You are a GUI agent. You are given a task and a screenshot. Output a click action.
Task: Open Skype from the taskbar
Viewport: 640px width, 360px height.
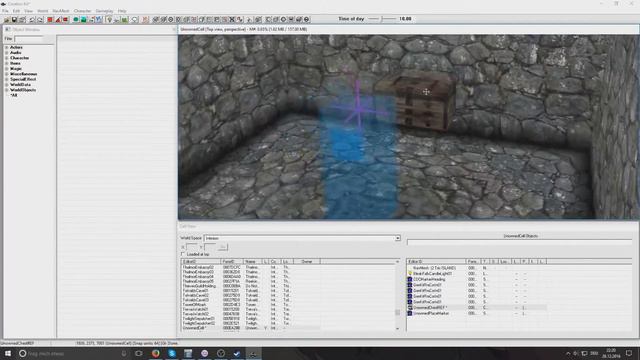pos(172,353)
